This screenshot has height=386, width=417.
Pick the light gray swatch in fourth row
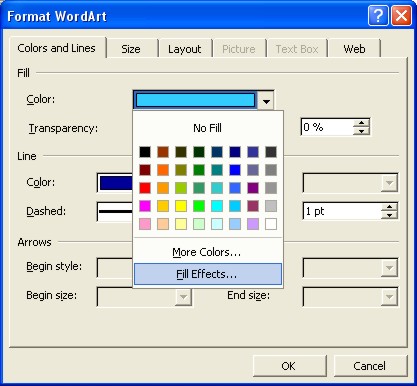pyautogui.click(x=271, y=206)
